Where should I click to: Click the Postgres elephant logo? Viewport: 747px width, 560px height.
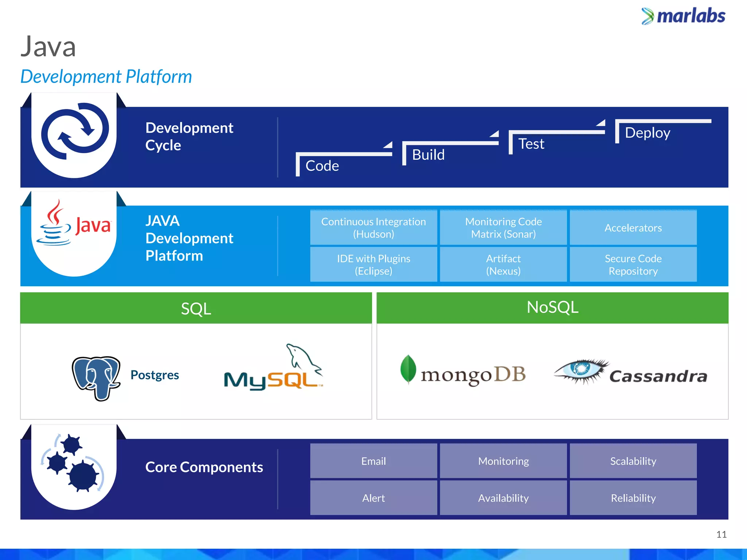point(96,378)
